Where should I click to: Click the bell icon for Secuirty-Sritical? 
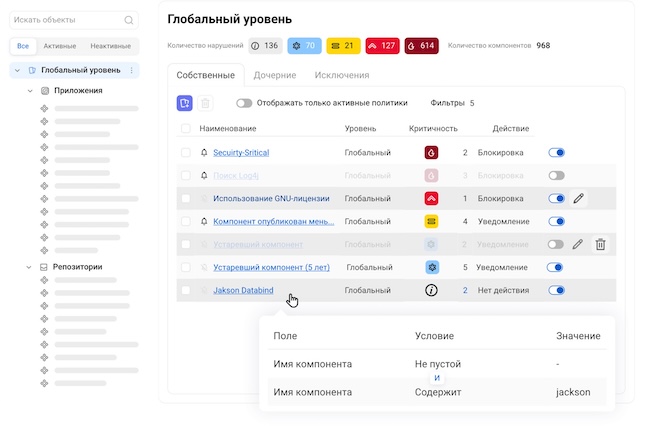pyautogui.click(x=204, y=152)
